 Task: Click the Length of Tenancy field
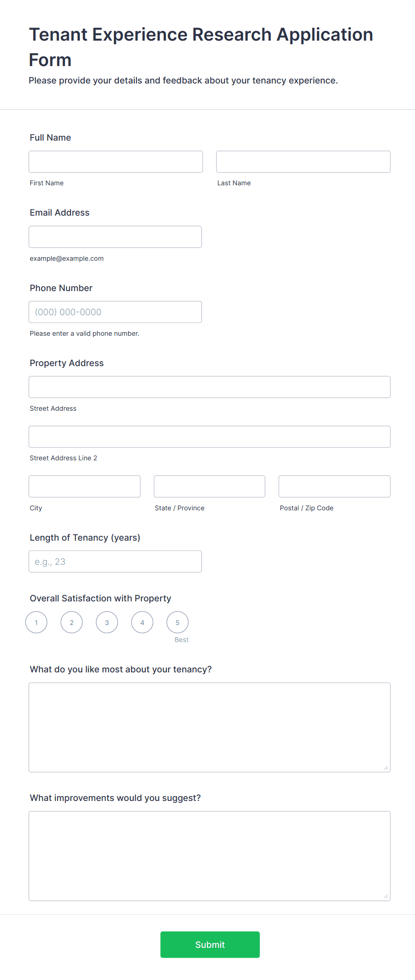pos(115,561)
